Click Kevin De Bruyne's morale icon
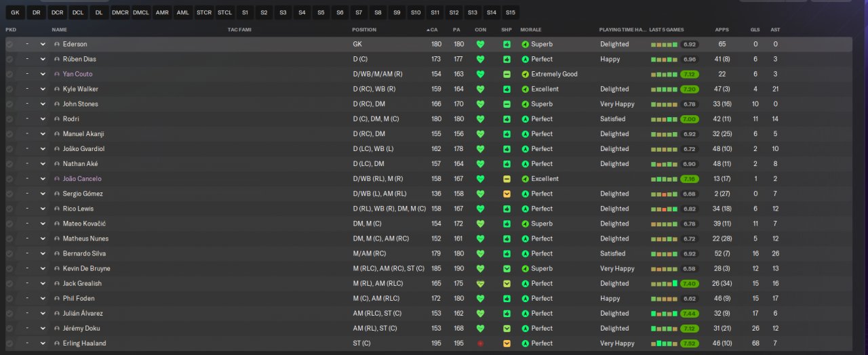This screenshot has height=355, width=868. click(525, 268)
